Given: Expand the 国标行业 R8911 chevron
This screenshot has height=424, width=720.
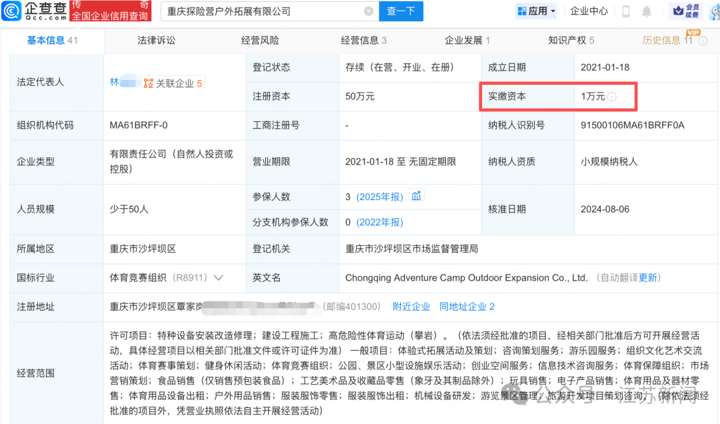Looking at the screenshot, I should pos(219,277).
